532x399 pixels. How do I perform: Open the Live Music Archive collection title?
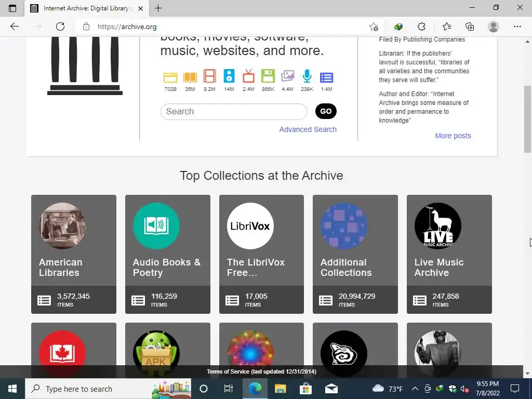click(x=438, y=268)
